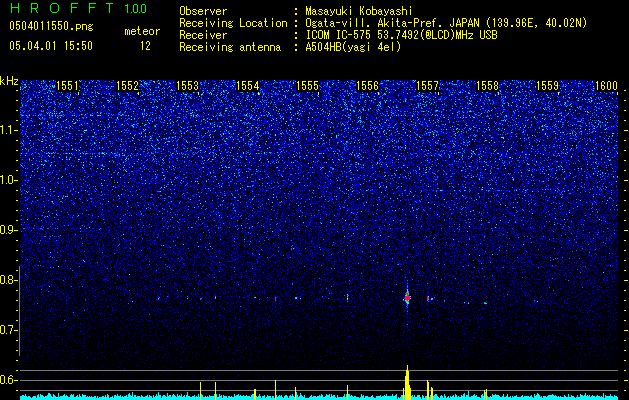The image size is (629, 400).
Task: Click the 1553 time marker
Action: [187, 85]
